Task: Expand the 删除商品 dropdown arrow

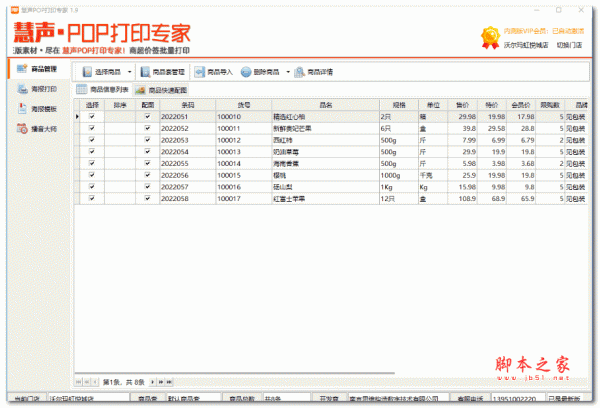Action: click(288, 72)
